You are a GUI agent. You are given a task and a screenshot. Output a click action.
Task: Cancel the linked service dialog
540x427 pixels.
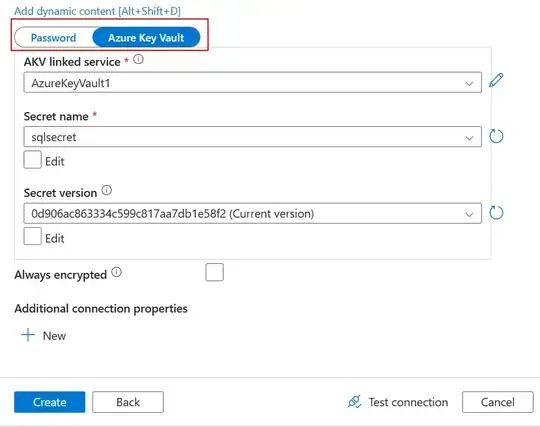pos(498,402)
